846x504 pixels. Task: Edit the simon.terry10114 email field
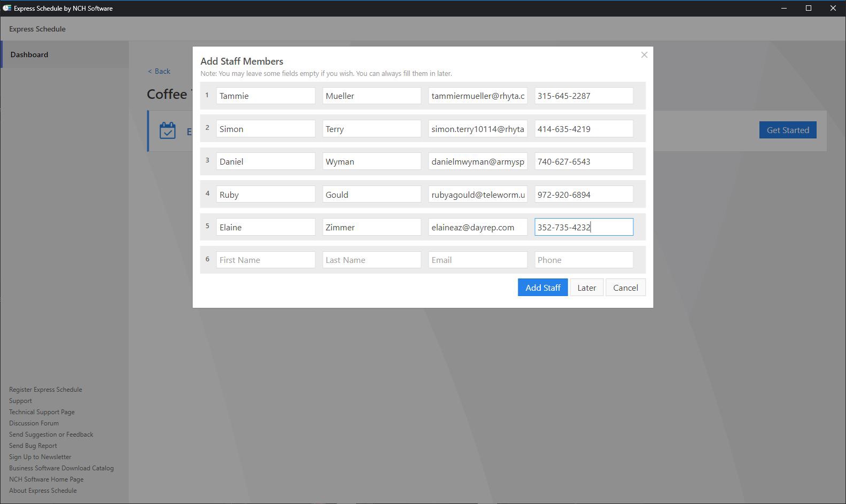478,129
